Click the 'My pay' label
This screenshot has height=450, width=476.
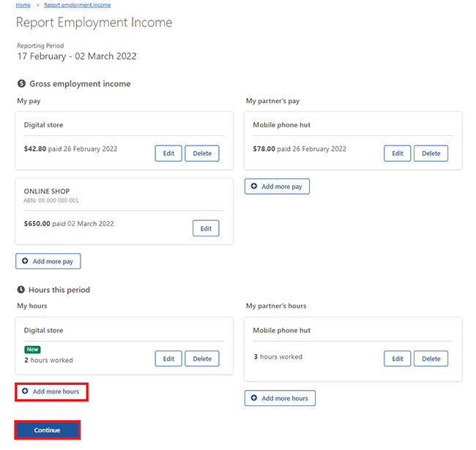(x=29, y=101)
